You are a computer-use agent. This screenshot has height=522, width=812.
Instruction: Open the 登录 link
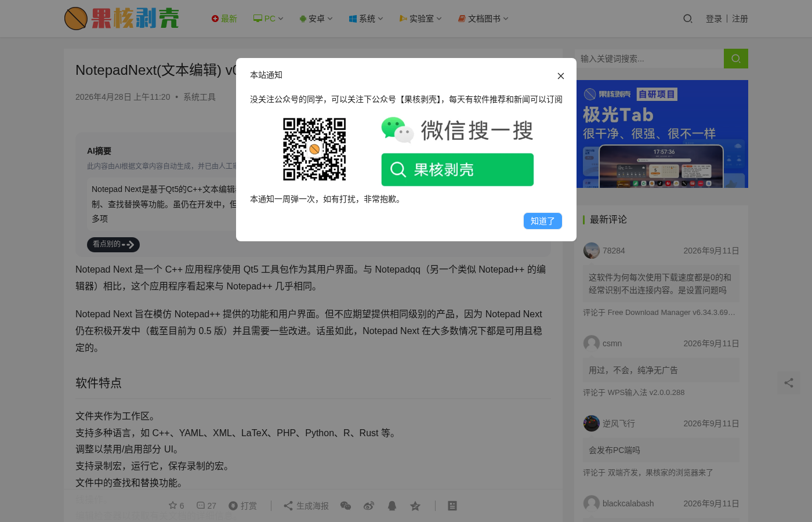click(714, 19)
